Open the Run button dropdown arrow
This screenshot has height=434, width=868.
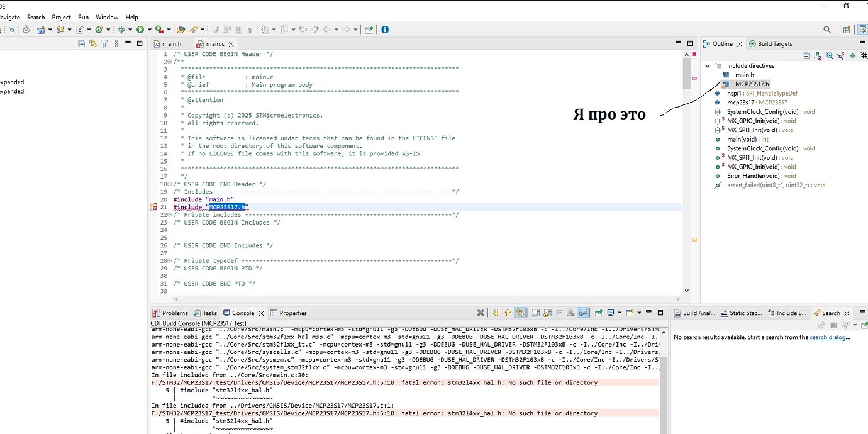[x=148, y=30]
